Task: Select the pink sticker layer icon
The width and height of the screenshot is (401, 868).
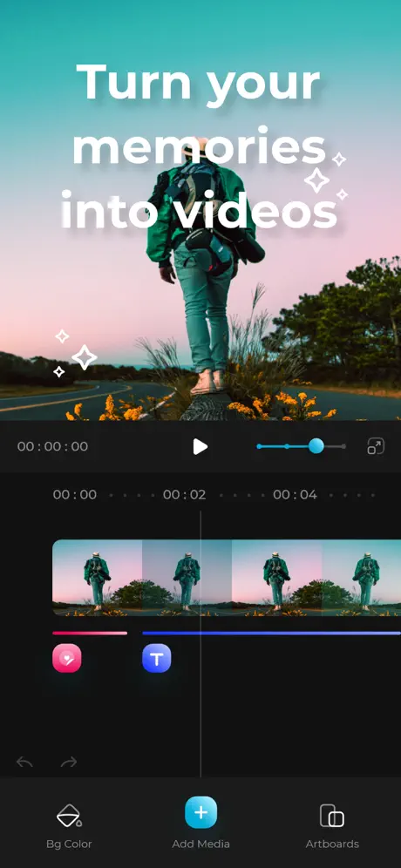Action: coord(67,658)
